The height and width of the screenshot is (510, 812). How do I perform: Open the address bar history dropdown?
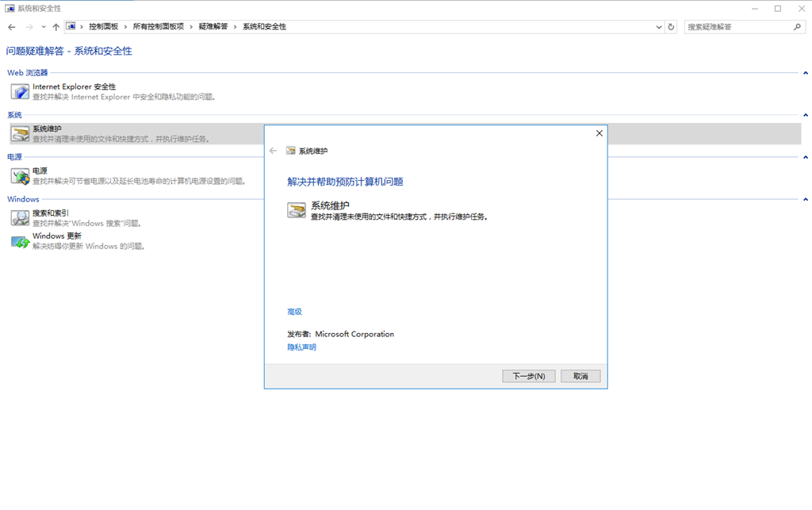659,27
